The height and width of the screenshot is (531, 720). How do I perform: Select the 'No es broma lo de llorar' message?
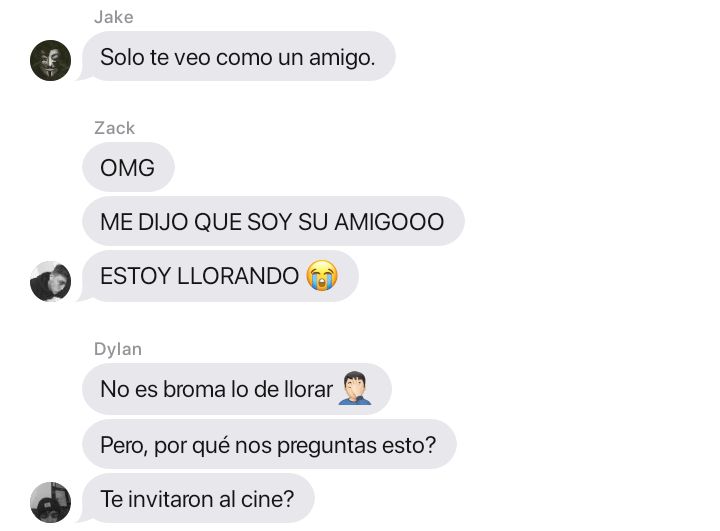pos(236,389)
